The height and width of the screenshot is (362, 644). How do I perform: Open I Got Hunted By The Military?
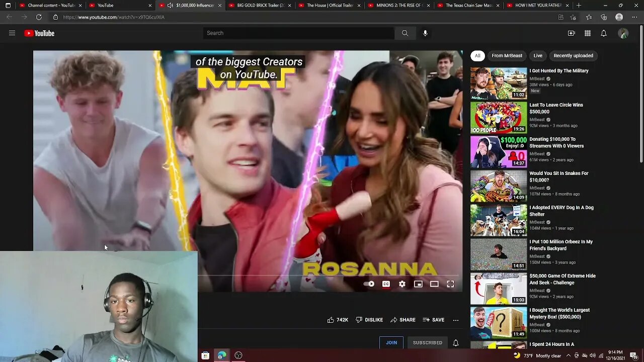pyautogui.click(x=558, y=71)
